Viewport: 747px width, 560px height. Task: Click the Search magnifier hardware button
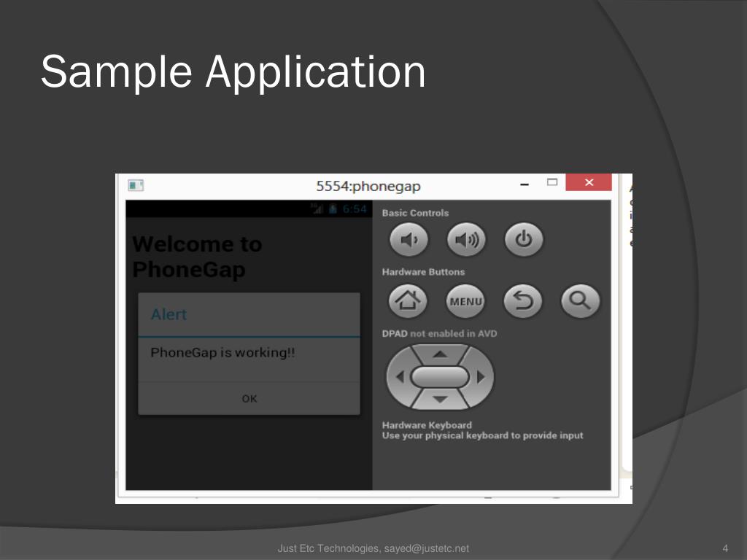[580, 301]
